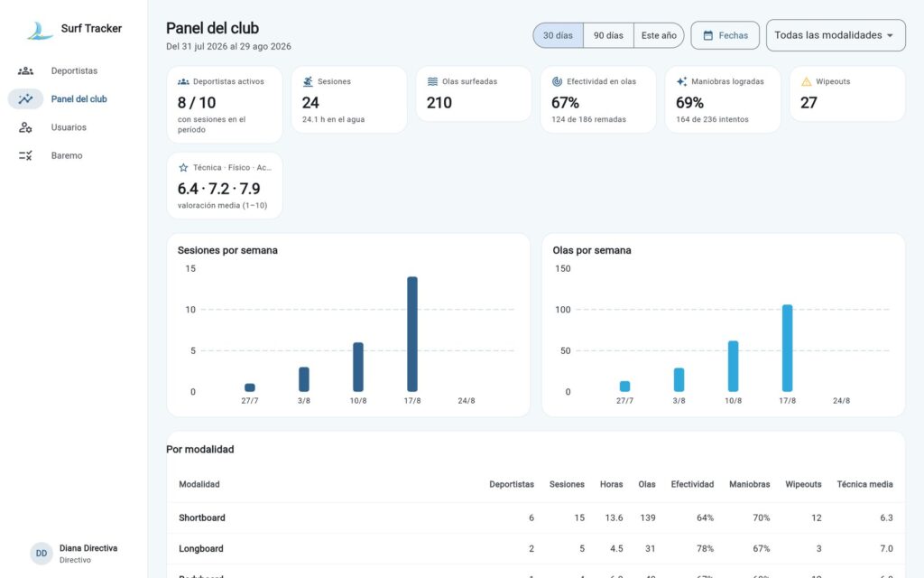
Task: Click the 8 / 10 active athletes value
Action: click(x=197, y=103)
